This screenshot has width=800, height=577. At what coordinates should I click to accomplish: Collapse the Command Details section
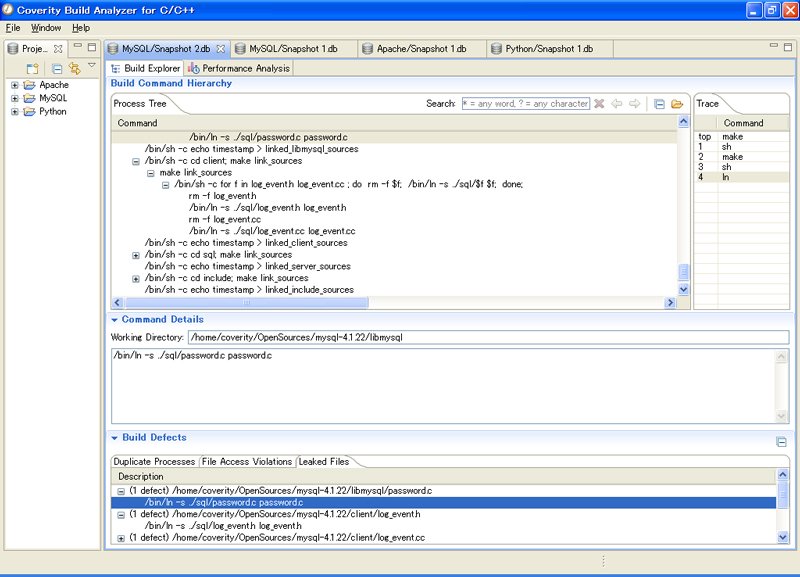pos(114,320)
